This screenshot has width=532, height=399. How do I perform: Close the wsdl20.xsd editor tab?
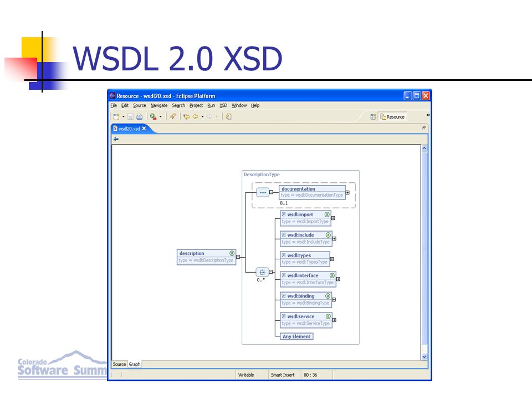(144, 128)
